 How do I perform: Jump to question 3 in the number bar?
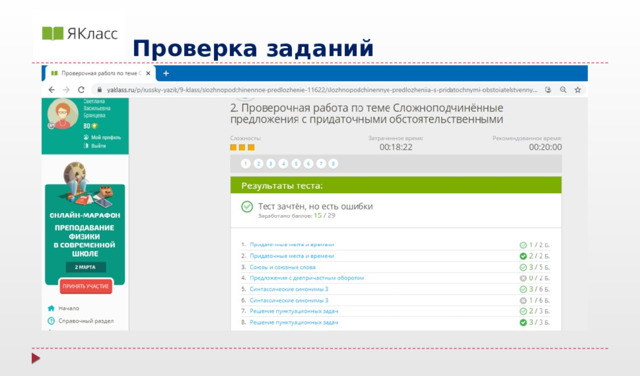(x=271, y=164)
